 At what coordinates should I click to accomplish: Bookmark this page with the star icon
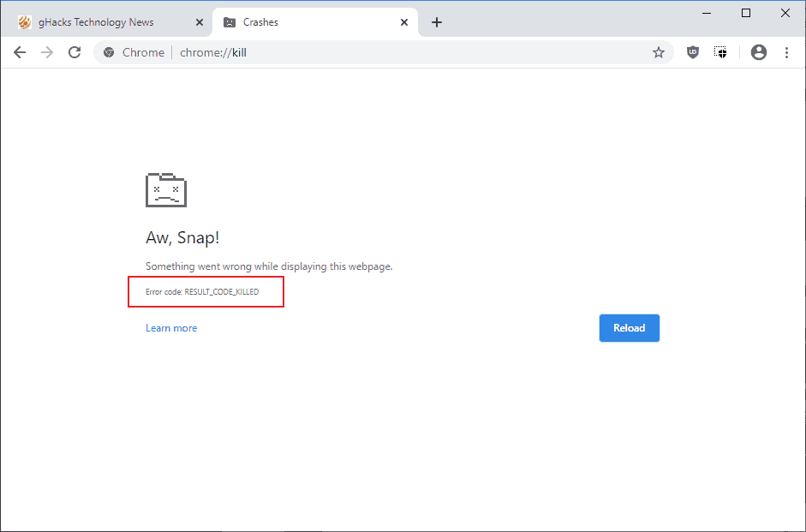[659, 52]
